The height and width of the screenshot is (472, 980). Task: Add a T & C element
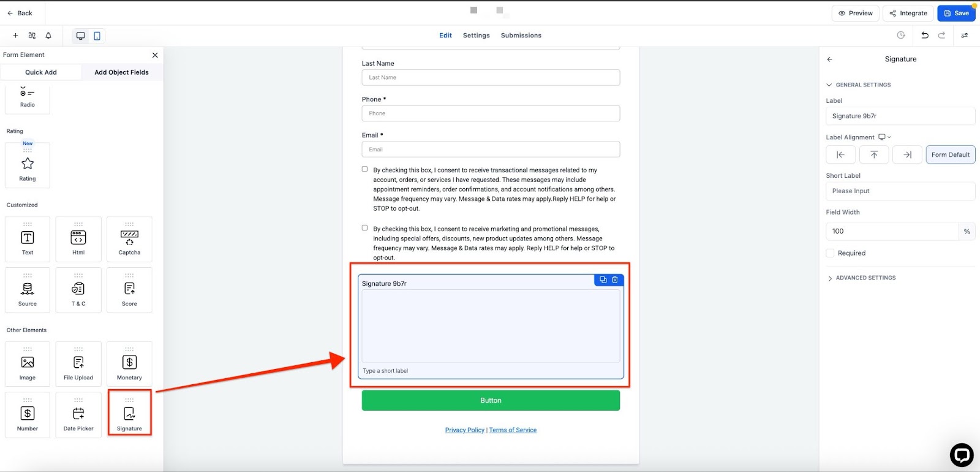click(78, 291)
